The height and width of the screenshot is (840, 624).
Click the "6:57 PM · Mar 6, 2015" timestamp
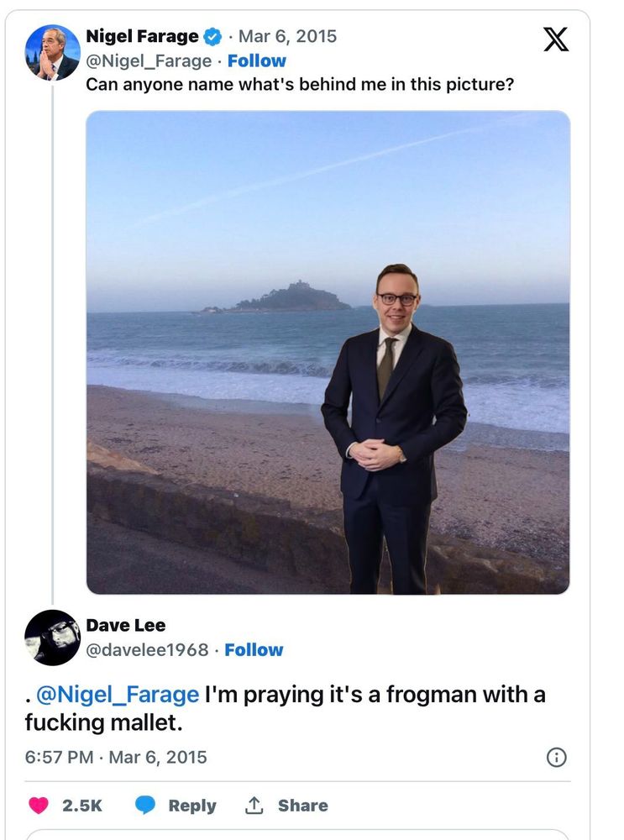[x=116, y=757]
